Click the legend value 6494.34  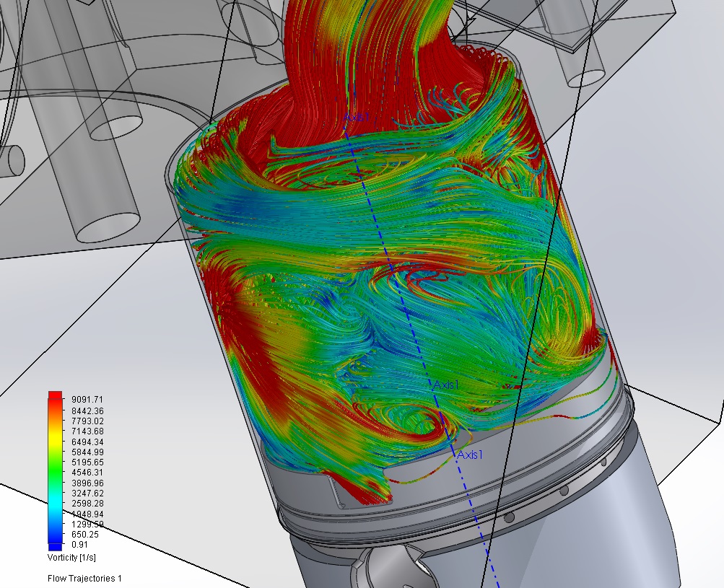click(87, 442)
